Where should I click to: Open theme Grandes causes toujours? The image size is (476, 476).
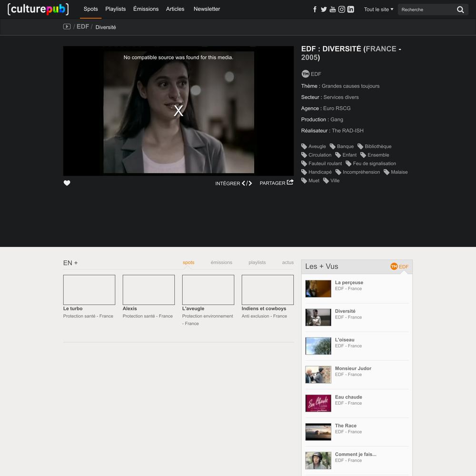tap(351, 86)
